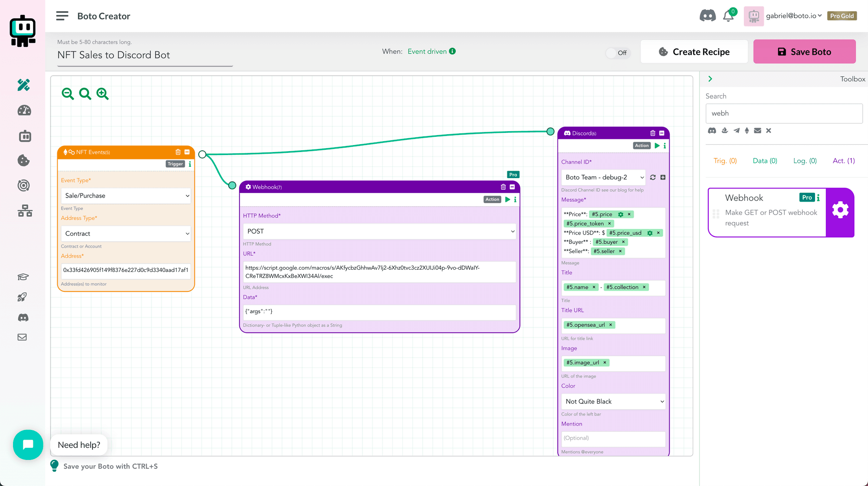The image size is (868, 486).
Task: Click the Mention optional field
Action: tap(613, 438)
